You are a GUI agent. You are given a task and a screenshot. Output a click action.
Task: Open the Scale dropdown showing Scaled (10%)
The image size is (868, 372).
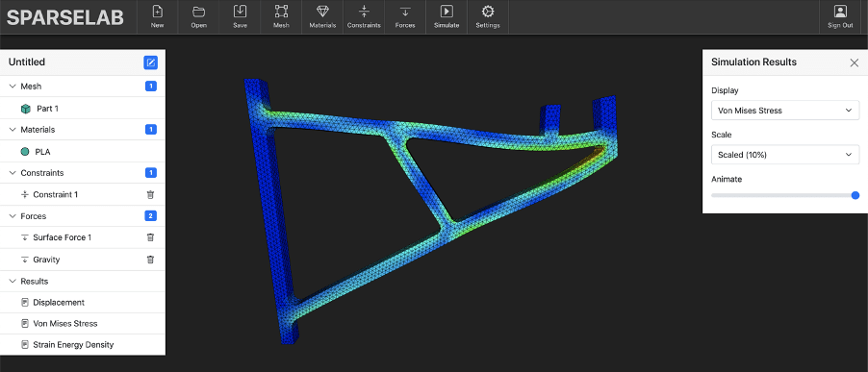pos(785,155)
